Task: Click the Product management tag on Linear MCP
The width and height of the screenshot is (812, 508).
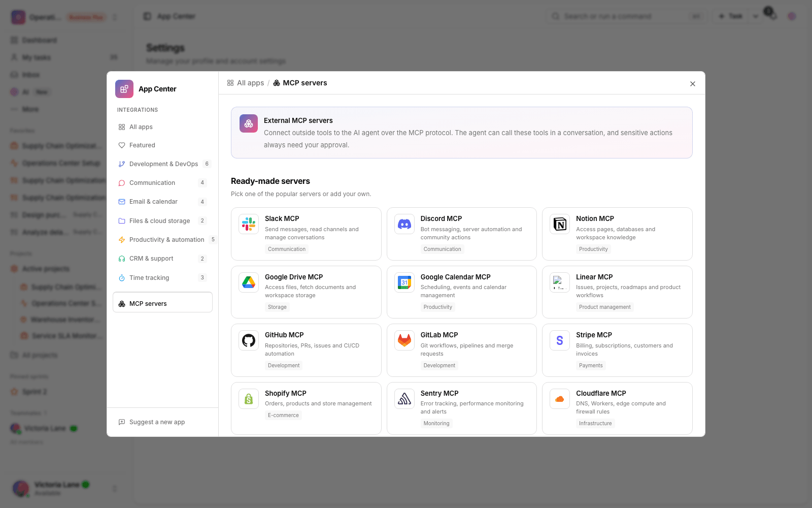Action: [x=605, y=307]
